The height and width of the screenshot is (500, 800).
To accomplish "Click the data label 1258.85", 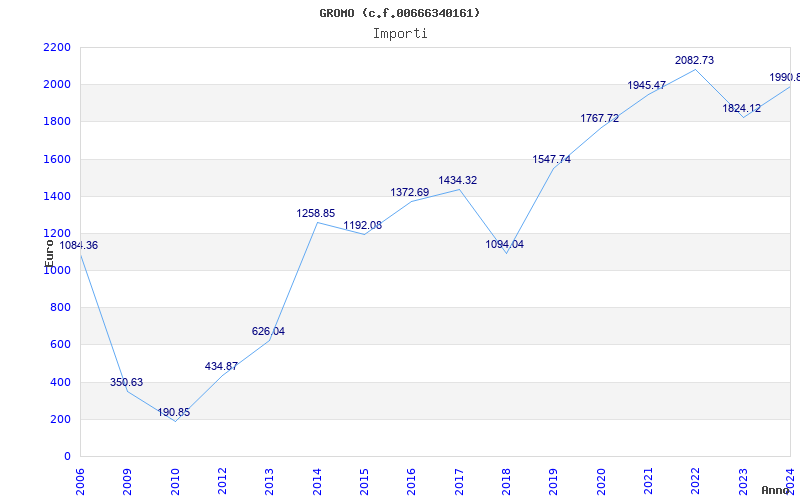I will (316, 213).
